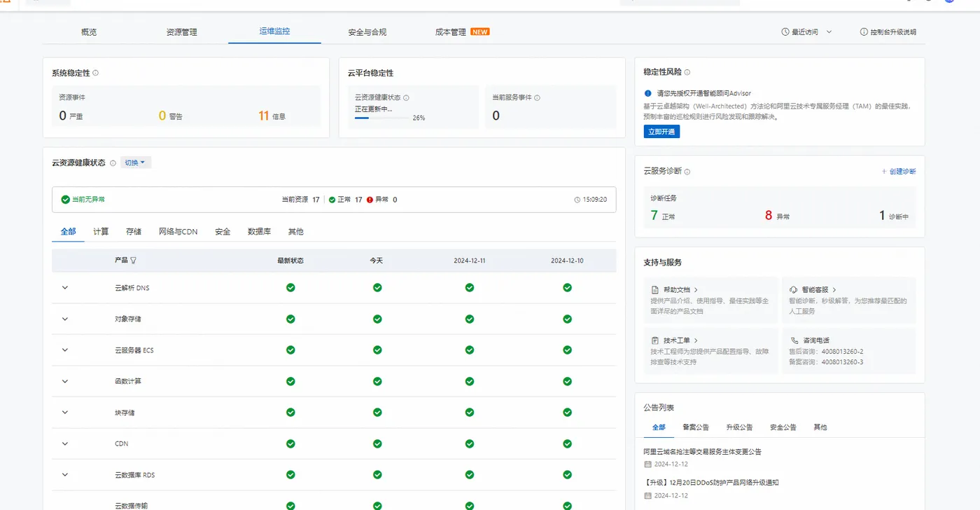
Task: Click the info icon beside 控制台升级说明
Action: click(864, 32)
